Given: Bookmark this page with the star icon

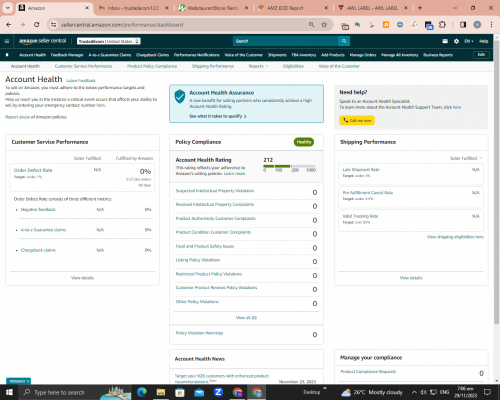Looking at the screenshot, I should pos(324,25).
